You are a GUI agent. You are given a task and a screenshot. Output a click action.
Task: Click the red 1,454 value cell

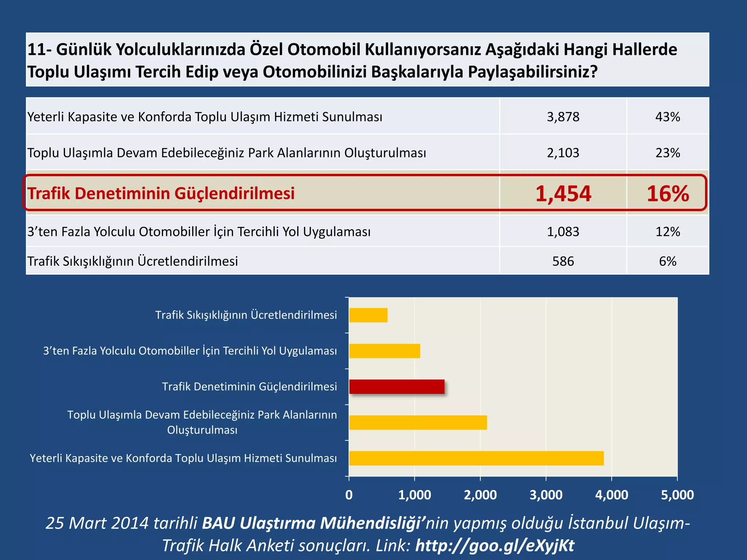click(563, 193)
